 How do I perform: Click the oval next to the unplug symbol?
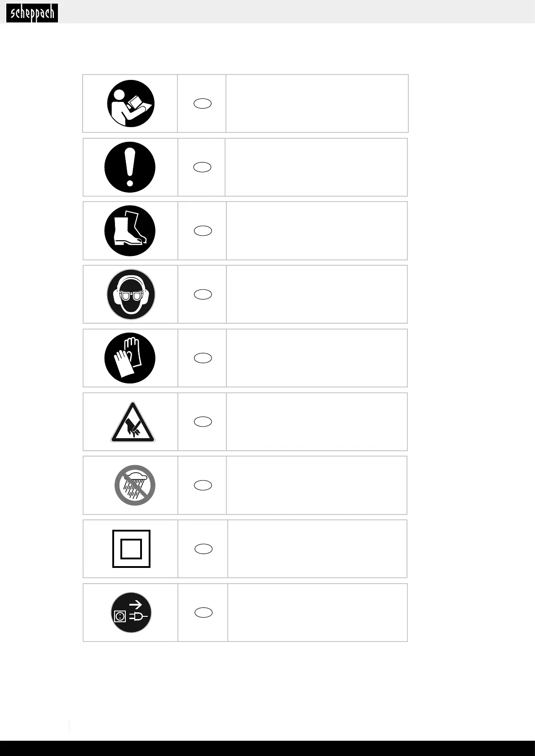tap(203, 612)
